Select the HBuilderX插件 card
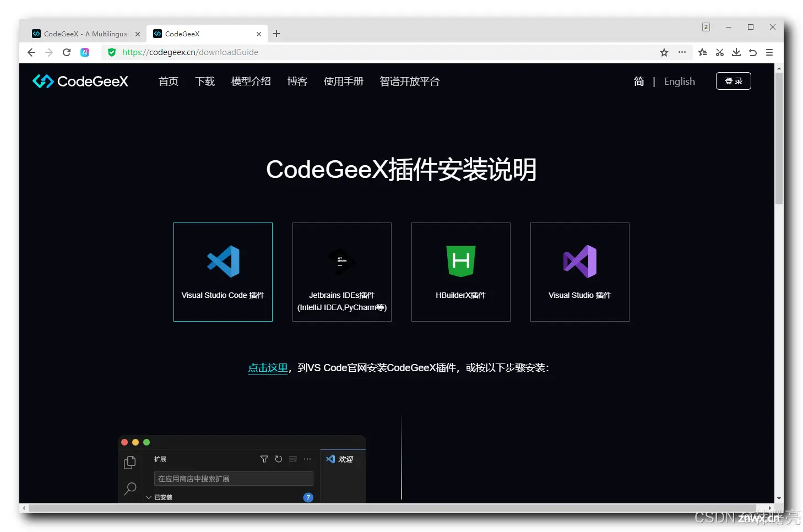 click(x=461, y=272)
